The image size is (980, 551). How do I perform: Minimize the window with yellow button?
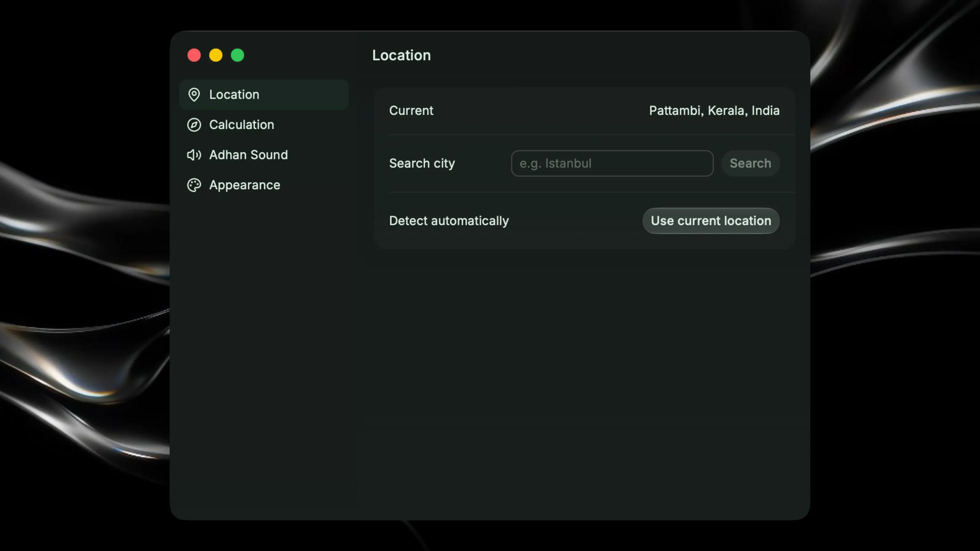click(x=216, y=55)
